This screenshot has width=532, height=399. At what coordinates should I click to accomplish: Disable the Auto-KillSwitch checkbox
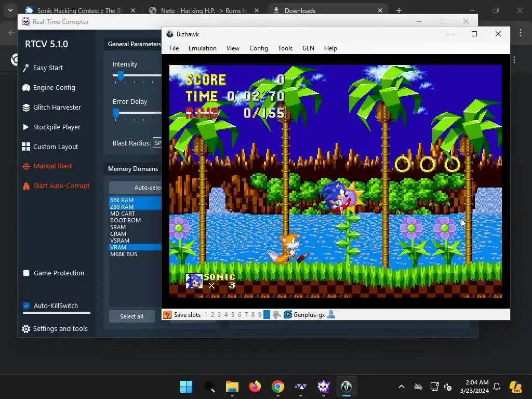[x=26, y=305]
